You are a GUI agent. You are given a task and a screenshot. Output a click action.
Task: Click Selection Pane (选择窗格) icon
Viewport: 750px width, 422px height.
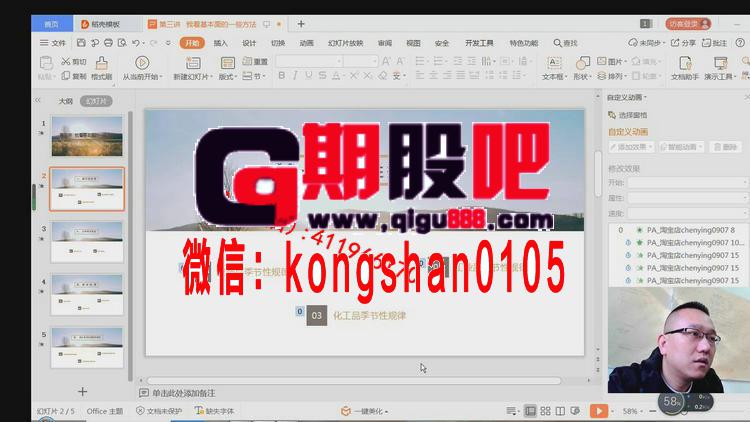(612, 115)
